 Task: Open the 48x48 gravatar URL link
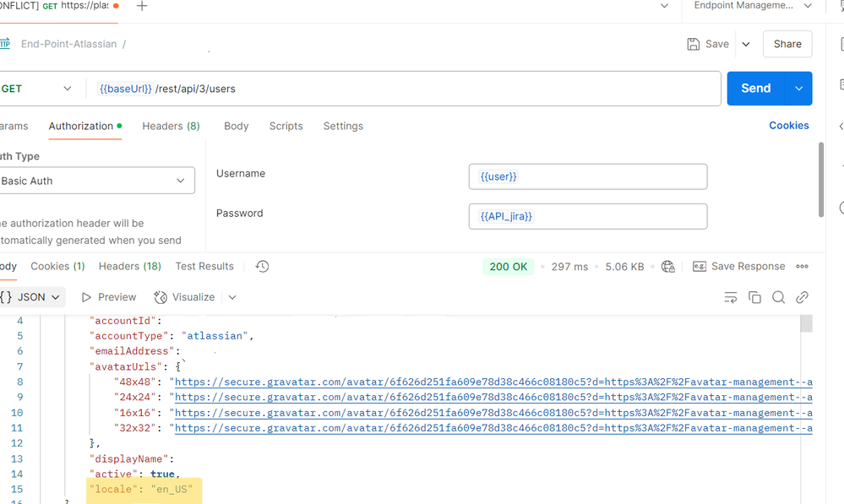pos(493,382)
